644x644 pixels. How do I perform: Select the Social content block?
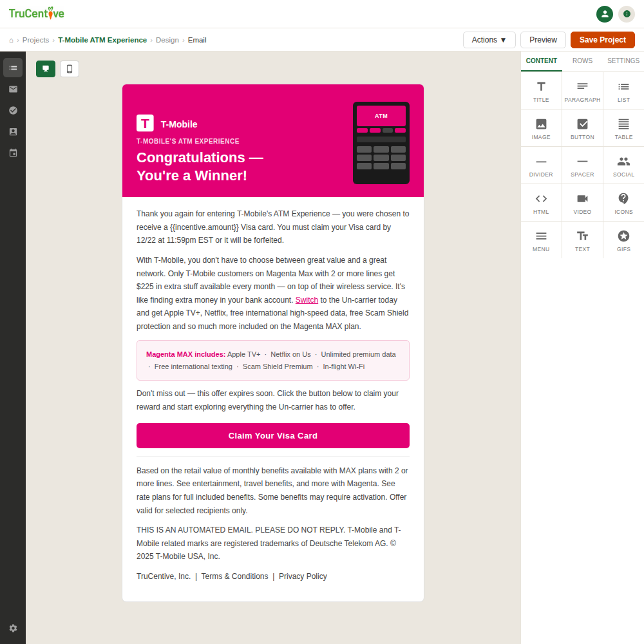(x=623, y=166)
